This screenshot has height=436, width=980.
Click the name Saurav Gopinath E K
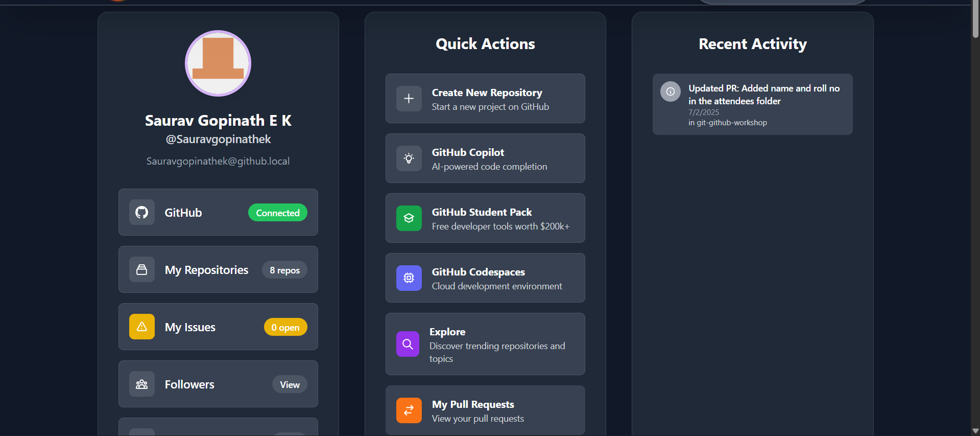coord(218,120)
